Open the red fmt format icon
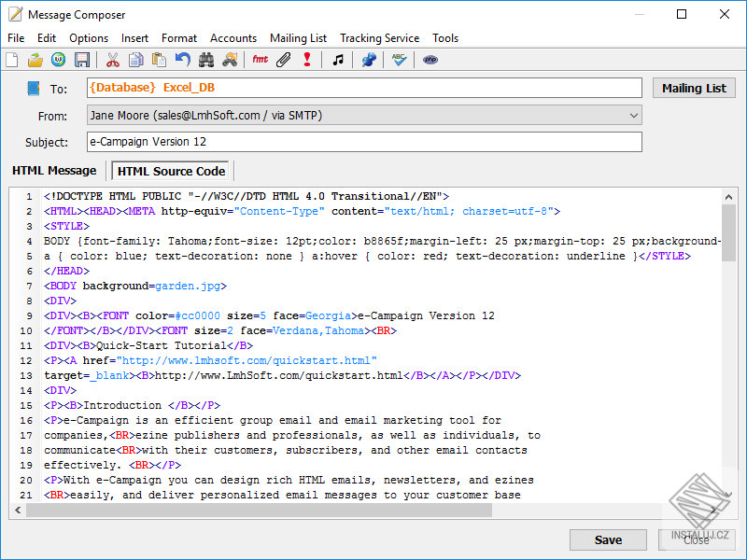 tap(261, 60)
